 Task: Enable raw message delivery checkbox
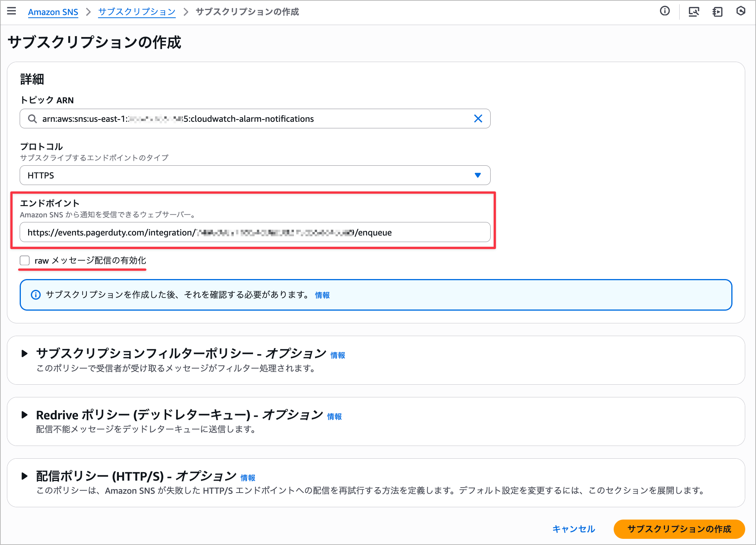(25, 261)
